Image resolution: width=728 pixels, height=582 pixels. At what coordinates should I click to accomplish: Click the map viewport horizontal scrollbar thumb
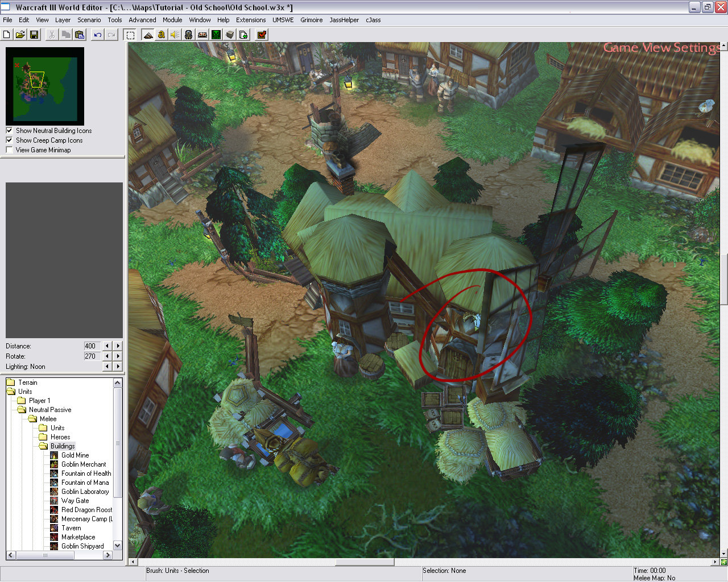click(365, 562)
